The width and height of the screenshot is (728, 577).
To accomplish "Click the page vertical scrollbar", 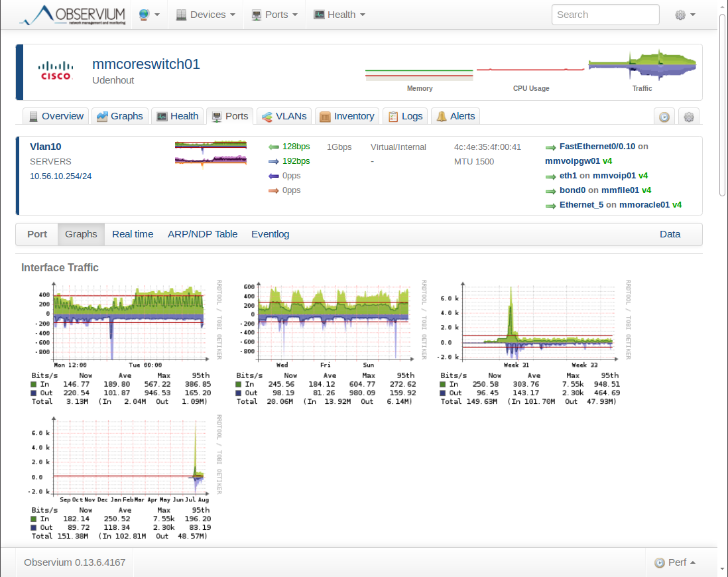I will click(723, 105).
